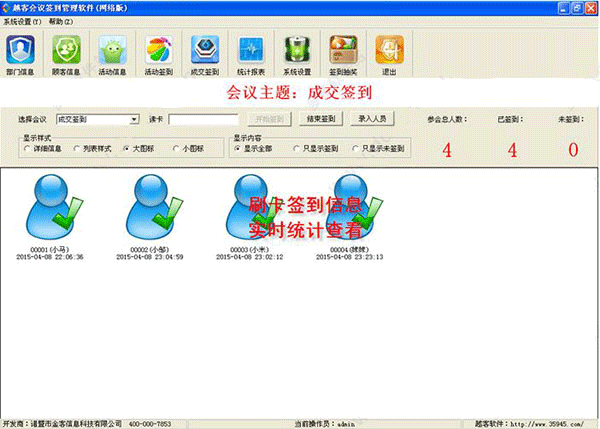
Task: Select the 只显示未签到 radio option
Action: (x=355, y=148)
